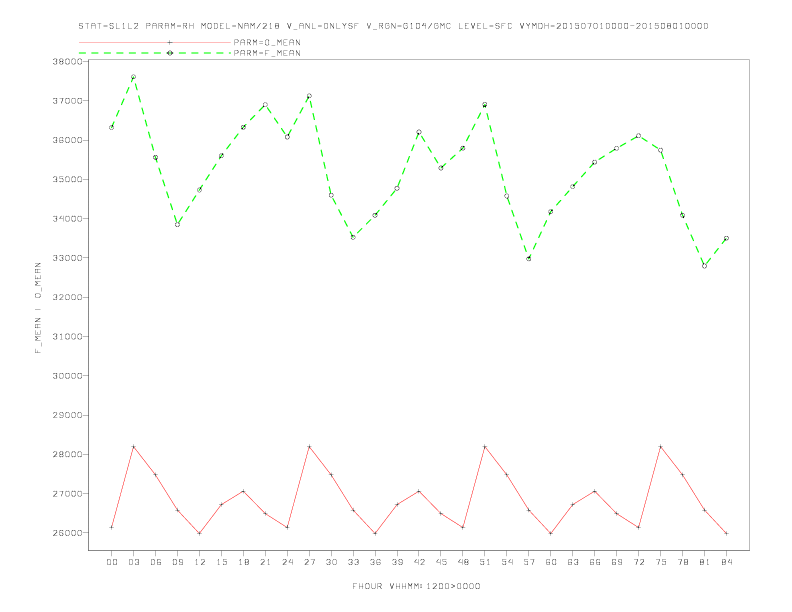The height and width of the screenshot is (612, 792).
Task: Select the red O_MEAN low point at hour 12
Action: click(x=200, y=533)
